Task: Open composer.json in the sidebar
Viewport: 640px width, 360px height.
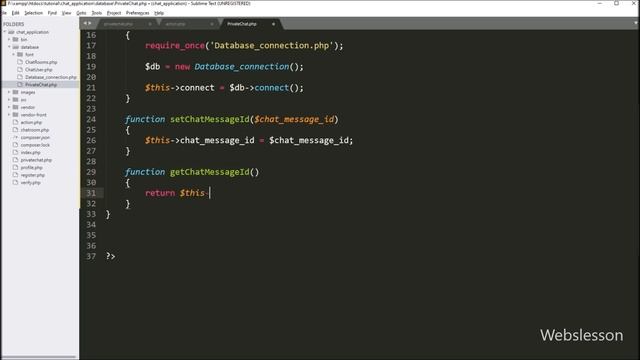Action: click(x=35, y=138)
